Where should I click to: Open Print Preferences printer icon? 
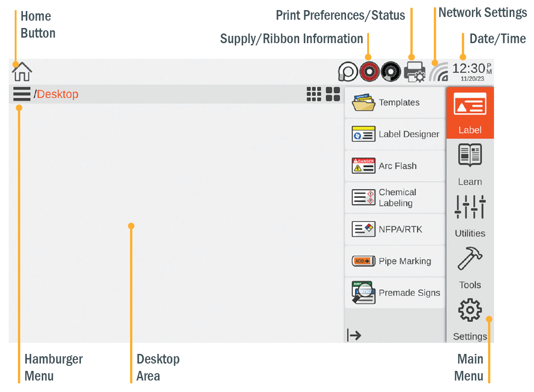click(x=415, y=72)
